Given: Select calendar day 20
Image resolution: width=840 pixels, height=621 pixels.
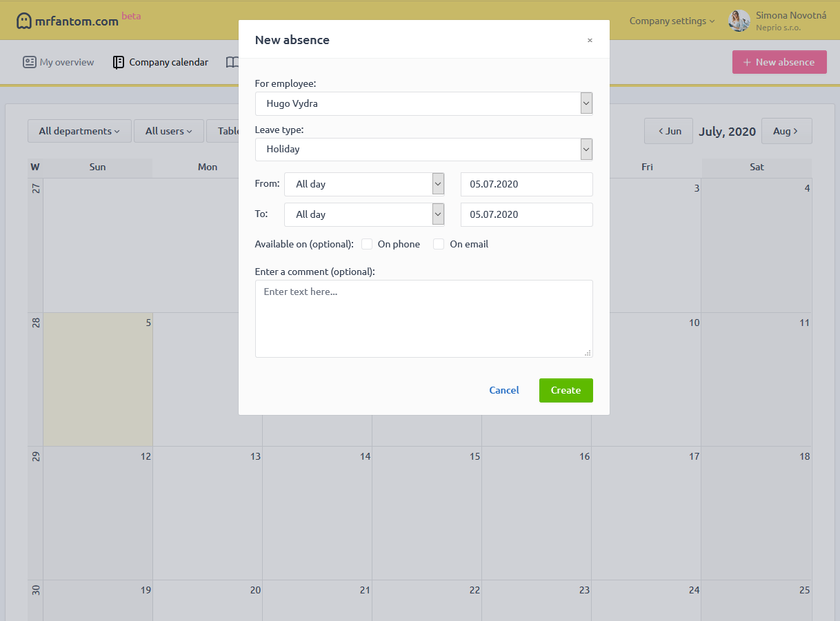Looking at the screenshot, I should click(x=208, y=600).
